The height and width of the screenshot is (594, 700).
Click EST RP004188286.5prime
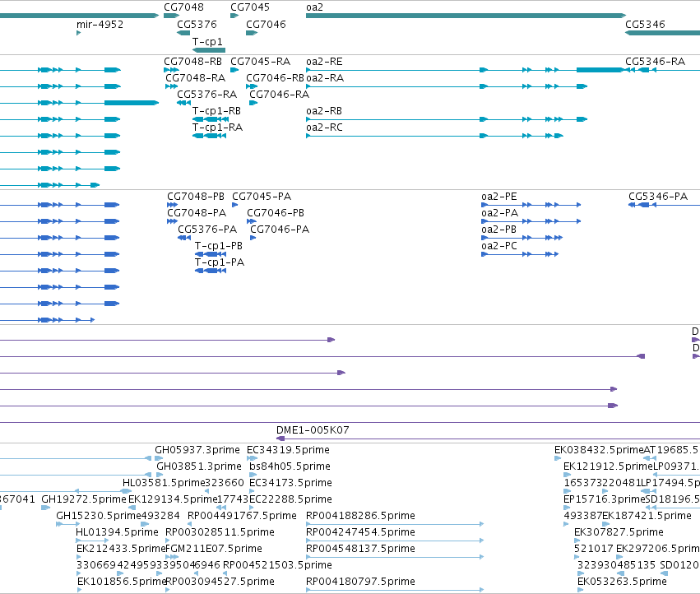(x=361, y=515)
